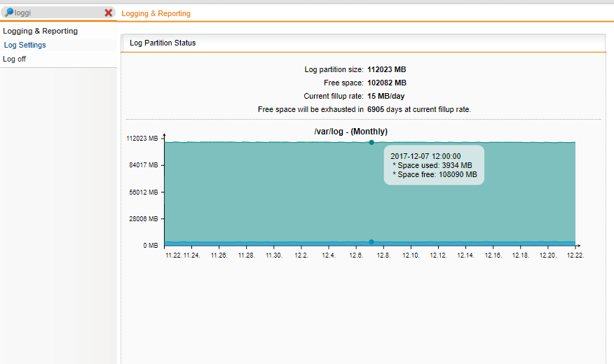
Task: Open Log Settings submenu
Action: point(25,45)
